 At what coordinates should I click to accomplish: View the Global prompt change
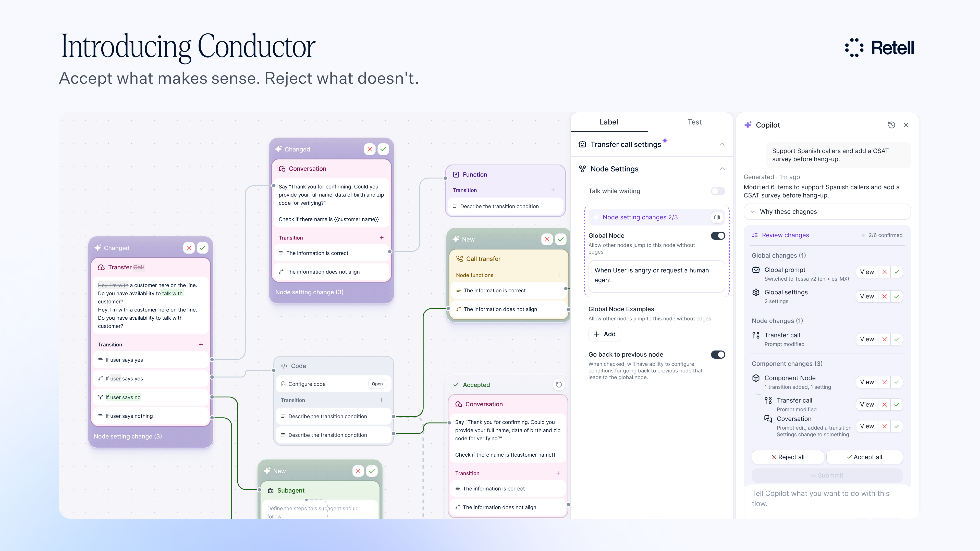coord(867,272)
